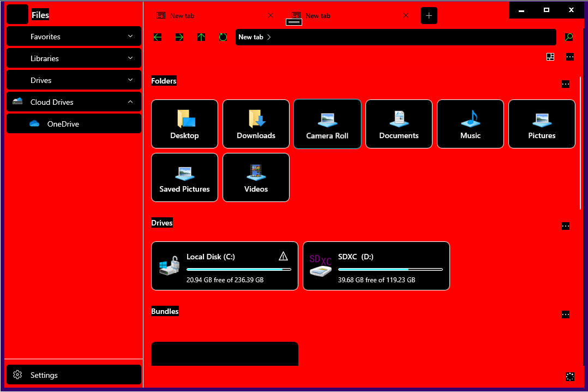Click the Local Disk (C:) usage bar
Screen dimensions: 588x392
[239, 269]
